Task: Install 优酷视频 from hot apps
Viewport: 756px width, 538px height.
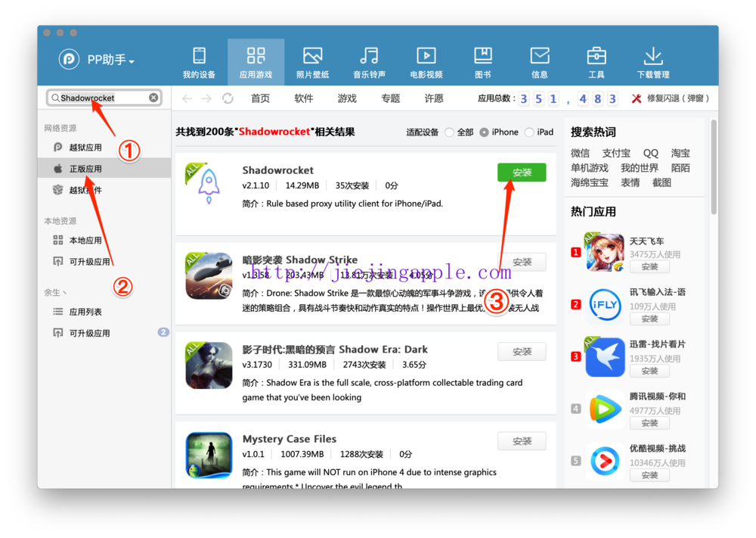Action: coord(649,475)
